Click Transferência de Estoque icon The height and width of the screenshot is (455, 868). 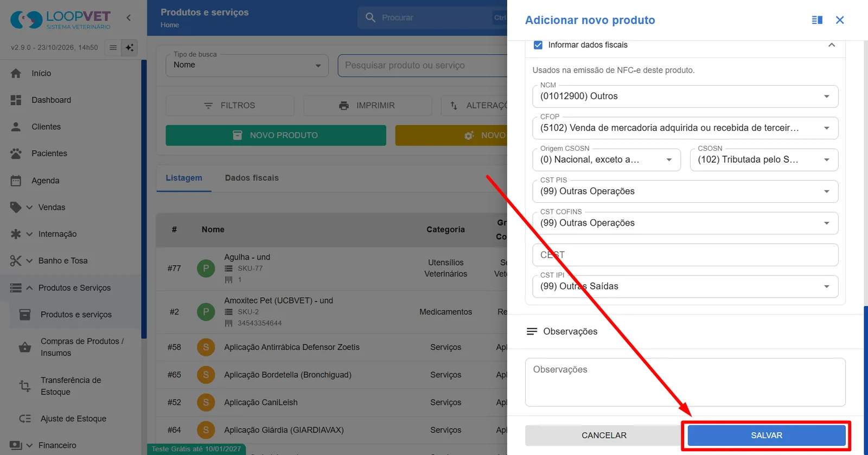pyautogui.click(x=25, y=386)
